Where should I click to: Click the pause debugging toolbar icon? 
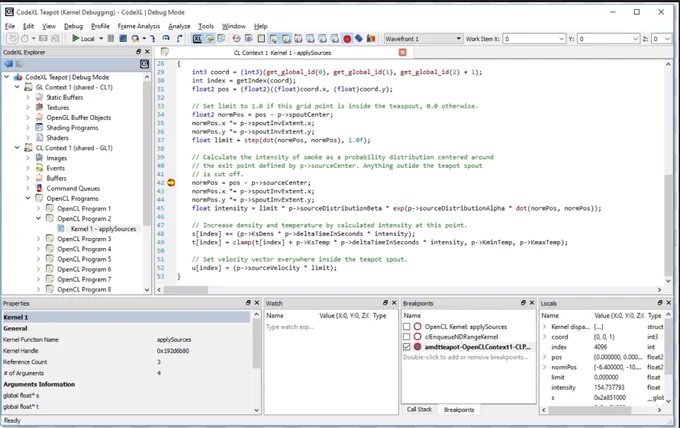[x=111, y=39]
